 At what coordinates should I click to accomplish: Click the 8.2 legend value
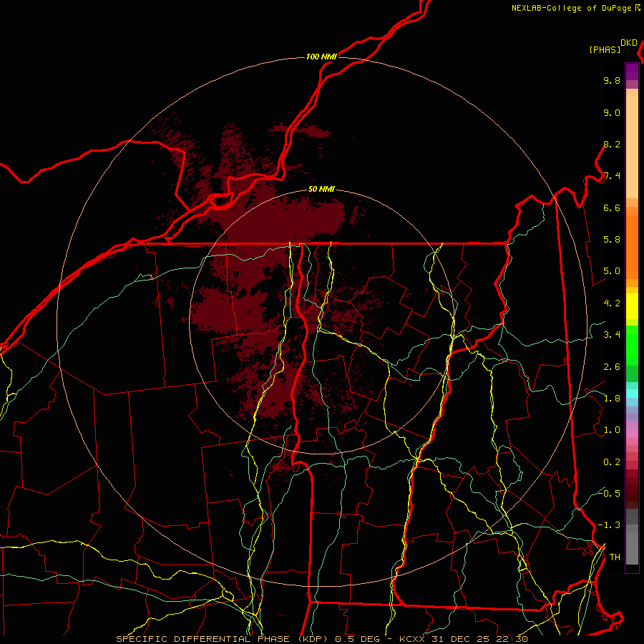[612, 144]
